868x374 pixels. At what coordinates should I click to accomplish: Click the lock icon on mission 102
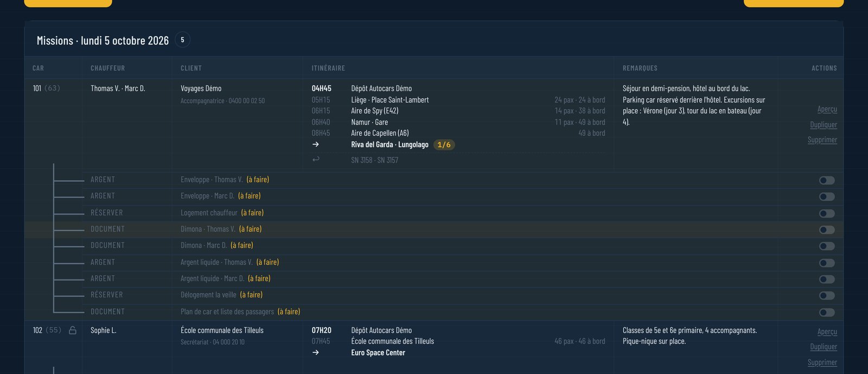72,330
